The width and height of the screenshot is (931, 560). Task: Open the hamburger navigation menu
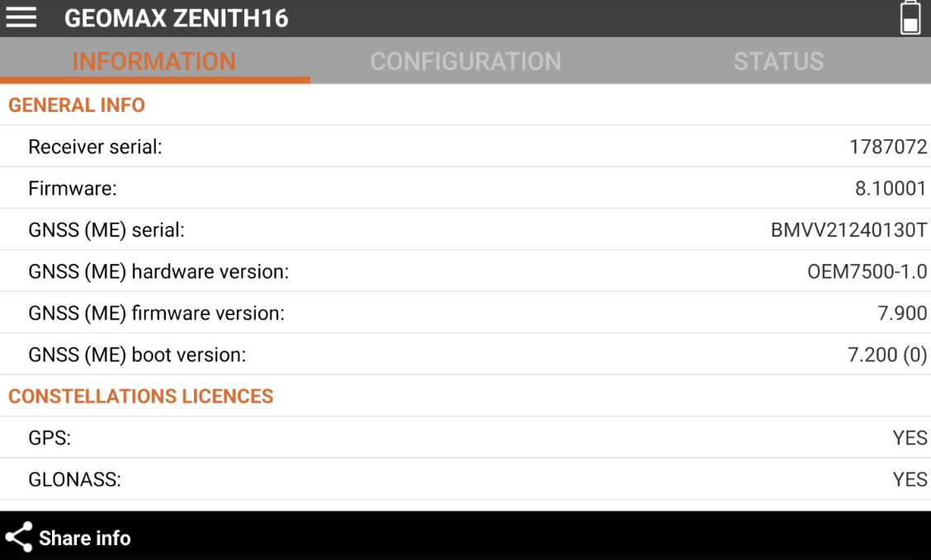coord(21,17)
